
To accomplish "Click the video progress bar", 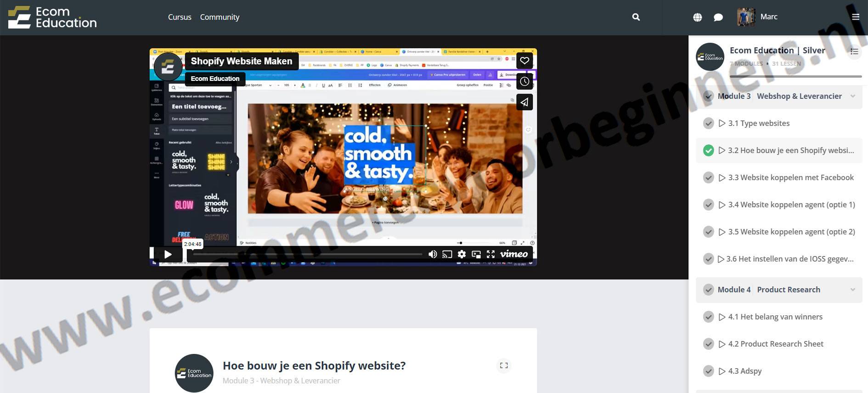I will [x=307, y=254].
